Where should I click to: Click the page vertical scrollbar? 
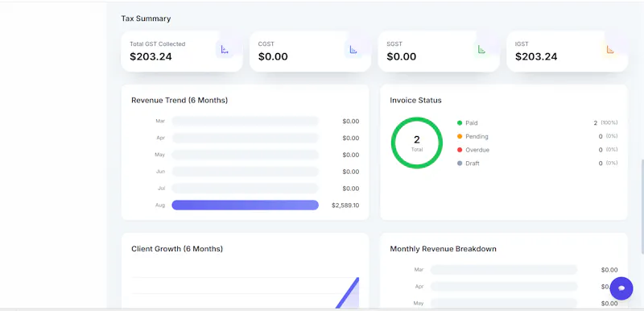click(x=642, y=206)
